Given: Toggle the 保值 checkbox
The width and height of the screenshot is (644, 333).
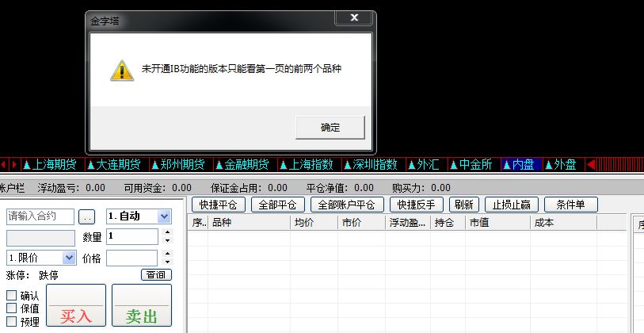Looking at the screenshot, I should (12, 308).
